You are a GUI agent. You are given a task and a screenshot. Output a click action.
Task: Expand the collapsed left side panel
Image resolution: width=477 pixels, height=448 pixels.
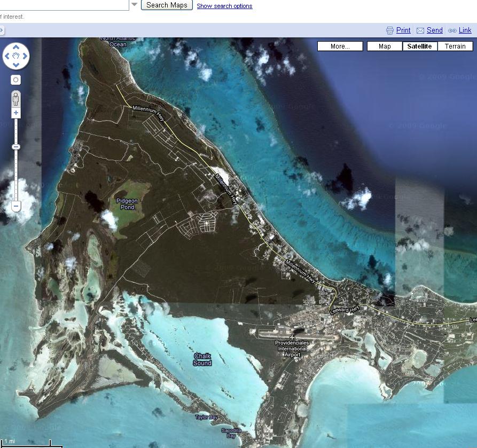2,30
